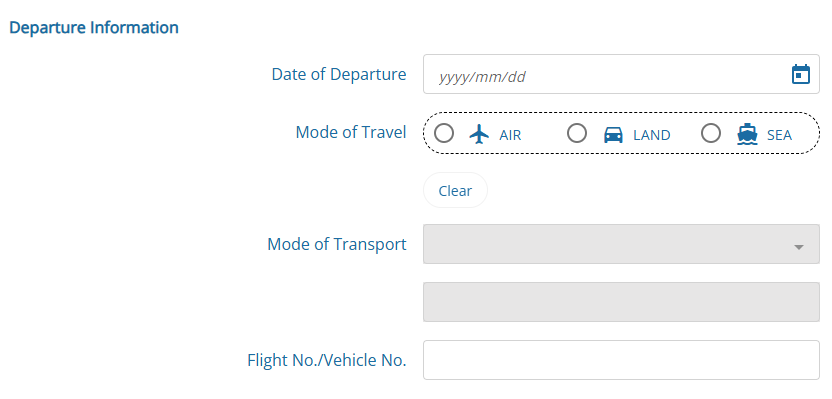Clear the mode of travel selection
Viewport: 832px width, 399px height.
click(455, 190)
